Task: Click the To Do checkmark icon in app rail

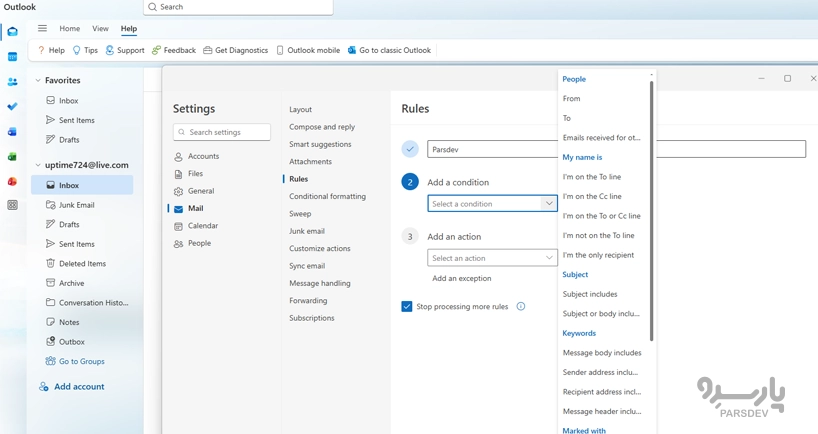Action: (x=12, y=107)
